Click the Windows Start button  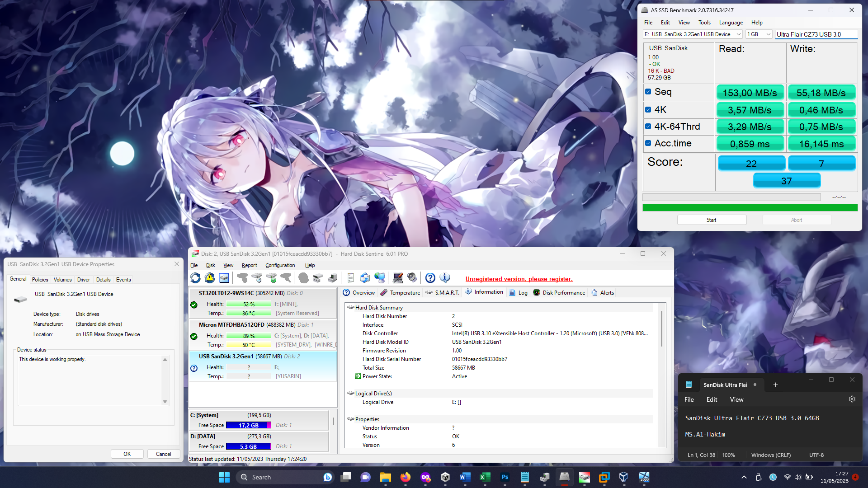click(x=224, y=477)
